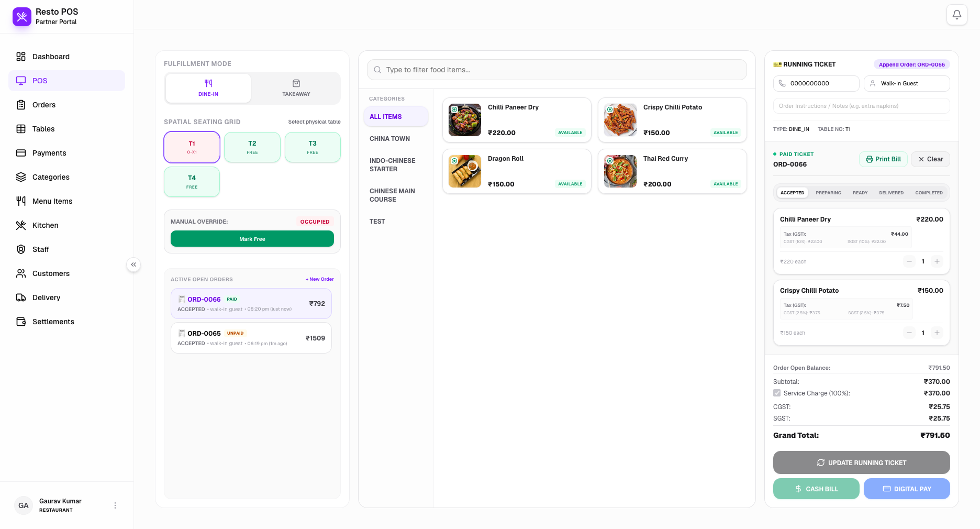This screenshot has width=980, height=529.
Task: Set ticket status to Delivered
Action: coord(891,193)
